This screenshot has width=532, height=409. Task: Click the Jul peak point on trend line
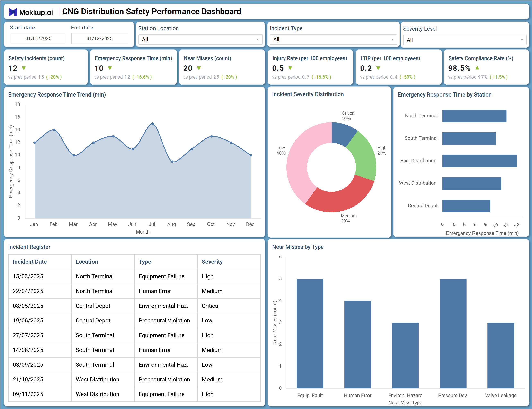[152, 124]
